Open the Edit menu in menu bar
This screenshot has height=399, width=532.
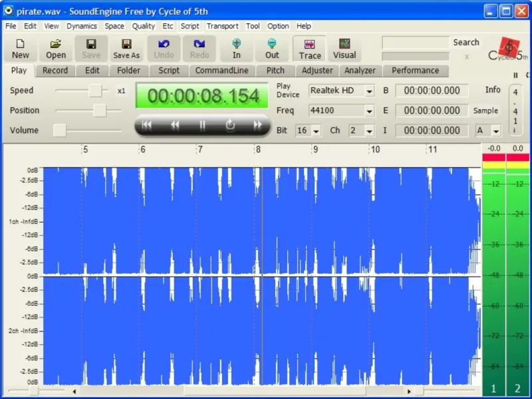point(30,26)
